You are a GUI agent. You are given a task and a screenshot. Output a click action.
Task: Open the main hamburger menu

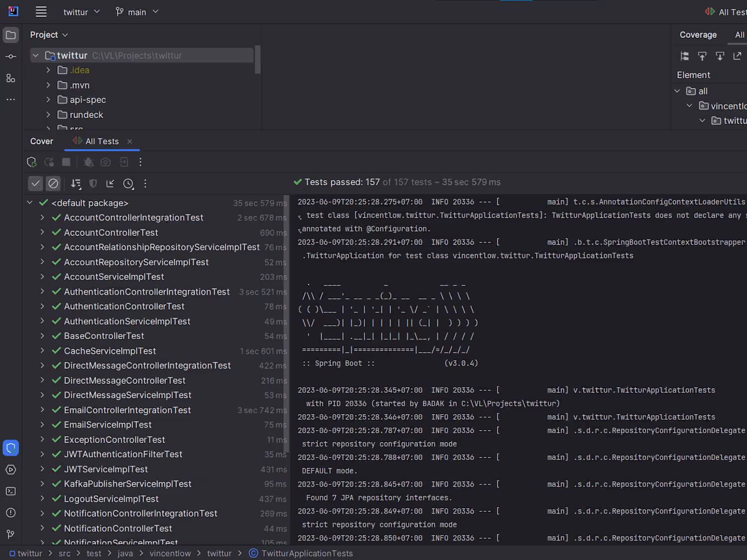pyautogui.click(x=41, y=12)
